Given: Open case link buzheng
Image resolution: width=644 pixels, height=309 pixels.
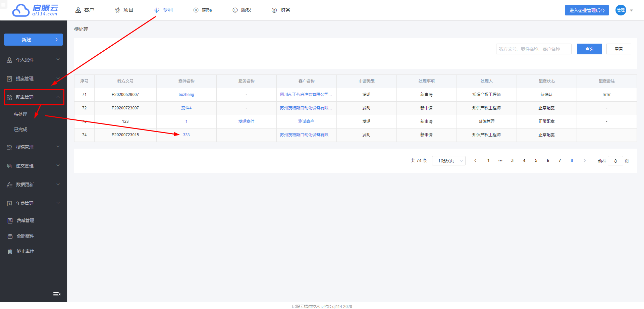Looking at the screenshot, I should click(186, 95).
